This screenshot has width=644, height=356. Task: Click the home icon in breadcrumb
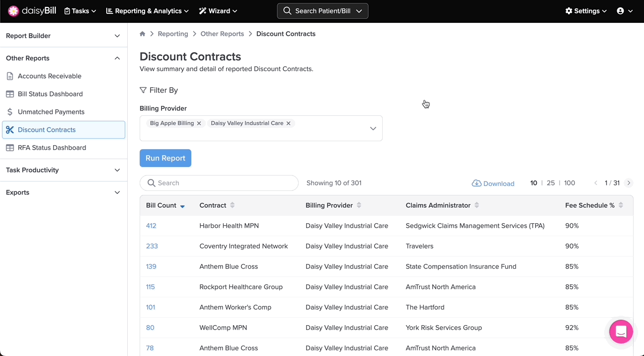tap(143, 34)
